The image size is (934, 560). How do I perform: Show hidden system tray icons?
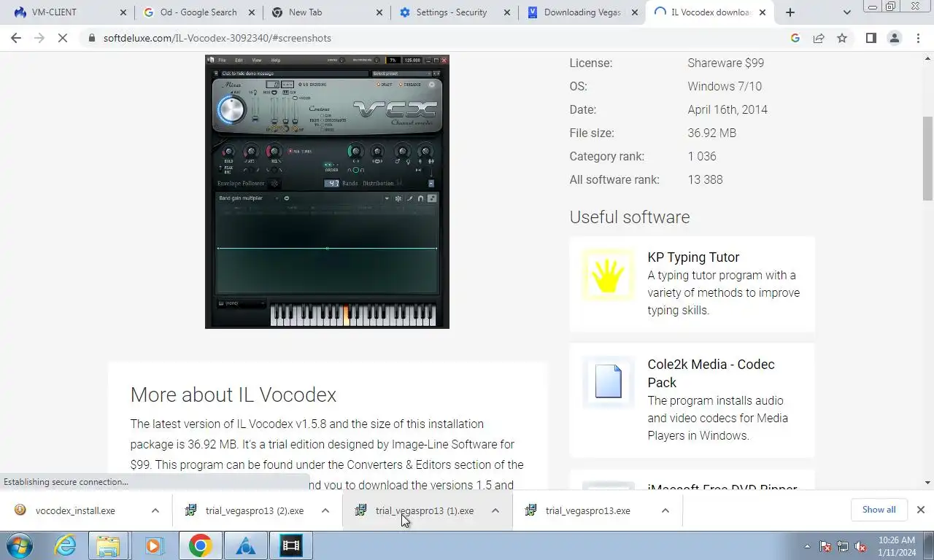pos(807,546)
